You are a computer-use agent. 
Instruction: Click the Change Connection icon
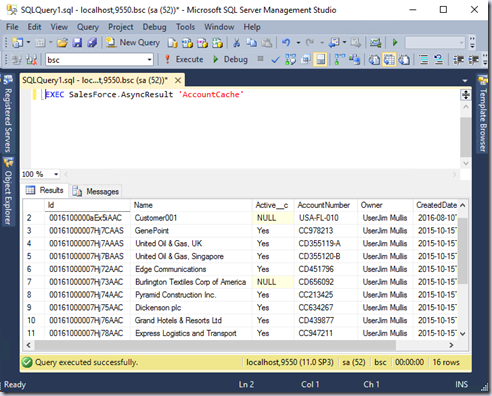coord(31,60)
